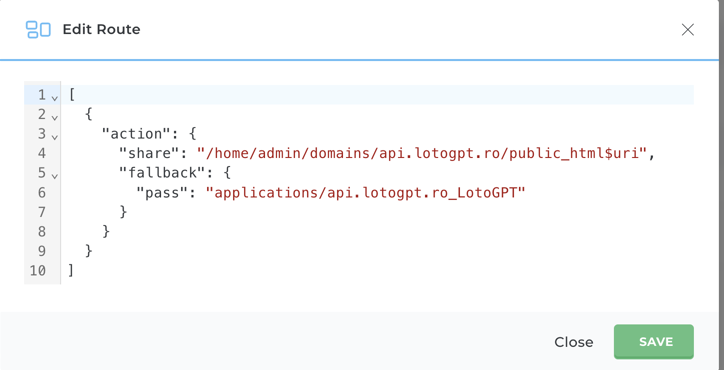Click line number 7 in gutter

pyautogui.click(x=42, y=212)
